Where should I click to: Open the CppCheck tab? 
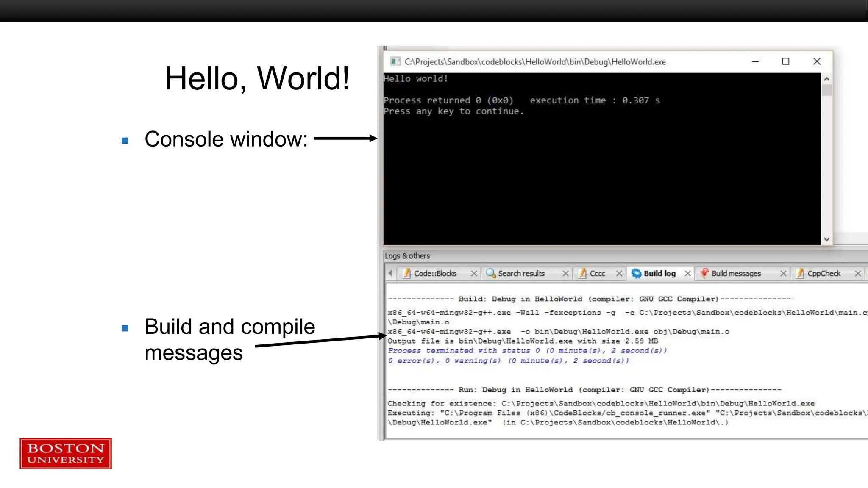pyautogui.click(x=823, y=274)
